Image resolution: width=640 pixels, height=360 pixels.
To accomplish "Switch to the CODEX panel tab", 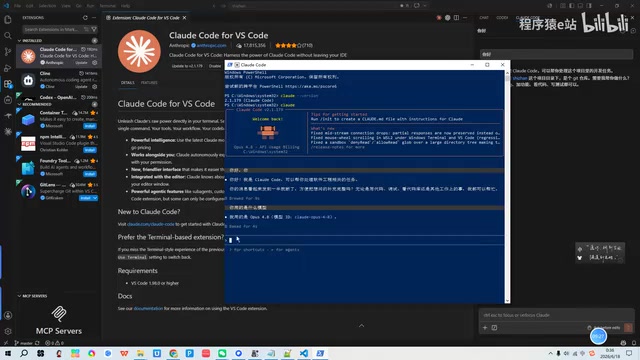I will (502, 18).
